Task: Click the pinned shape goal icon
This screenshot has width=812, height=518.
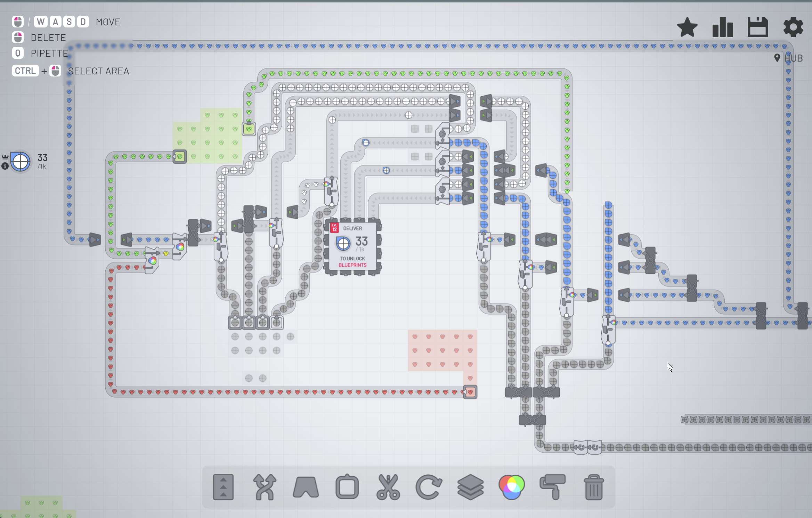Action: [x=21, y=162]
